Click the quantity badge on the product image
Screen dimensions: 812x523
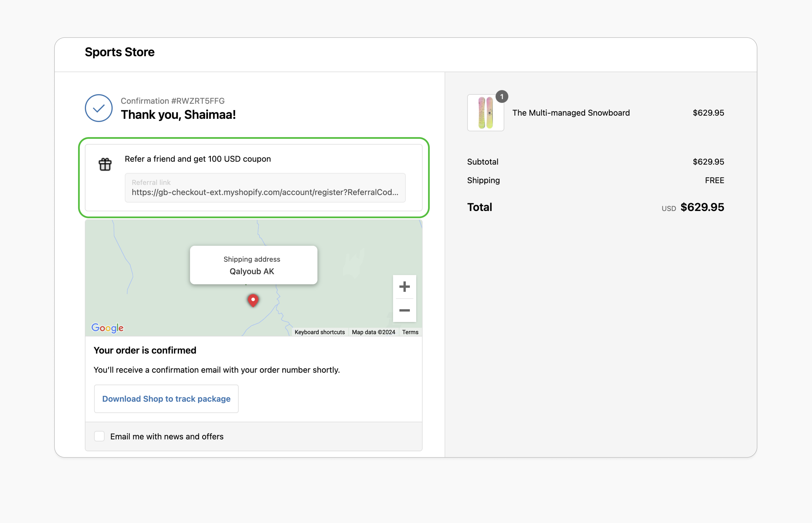point(502,96)
